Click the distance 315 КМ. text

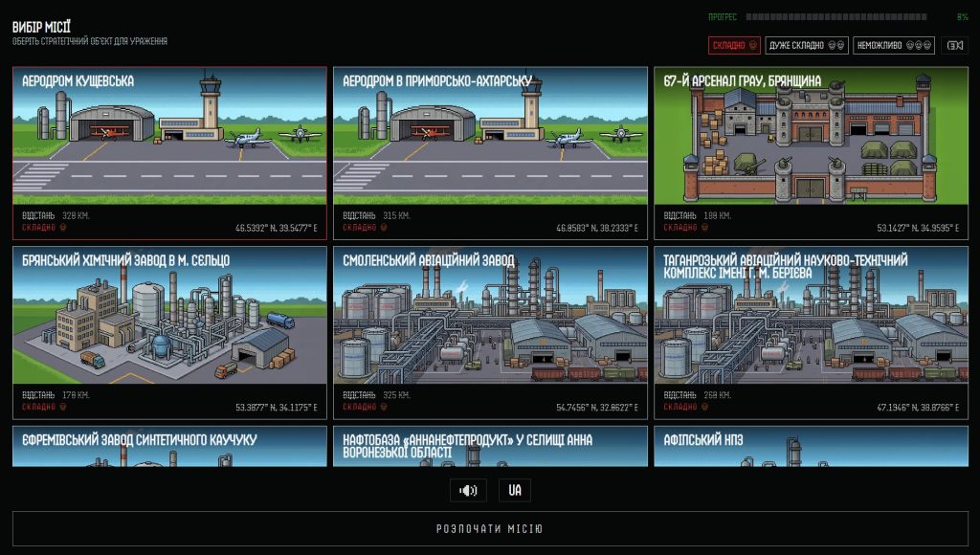pos(396,215)
